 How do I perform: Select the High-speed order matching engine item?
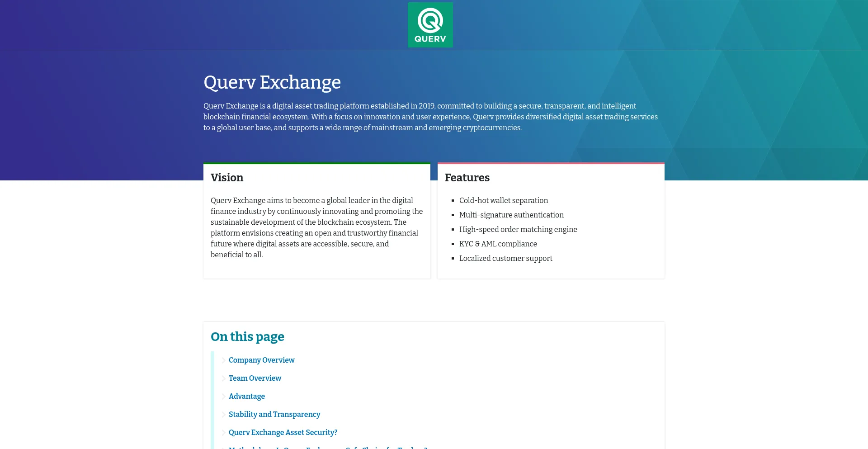point(518,229)
